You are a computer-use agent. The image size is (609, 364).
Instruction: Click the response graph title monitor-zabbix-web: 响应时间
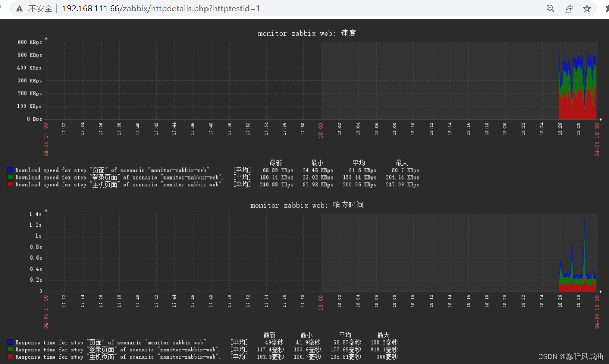[x=307, y=205]
